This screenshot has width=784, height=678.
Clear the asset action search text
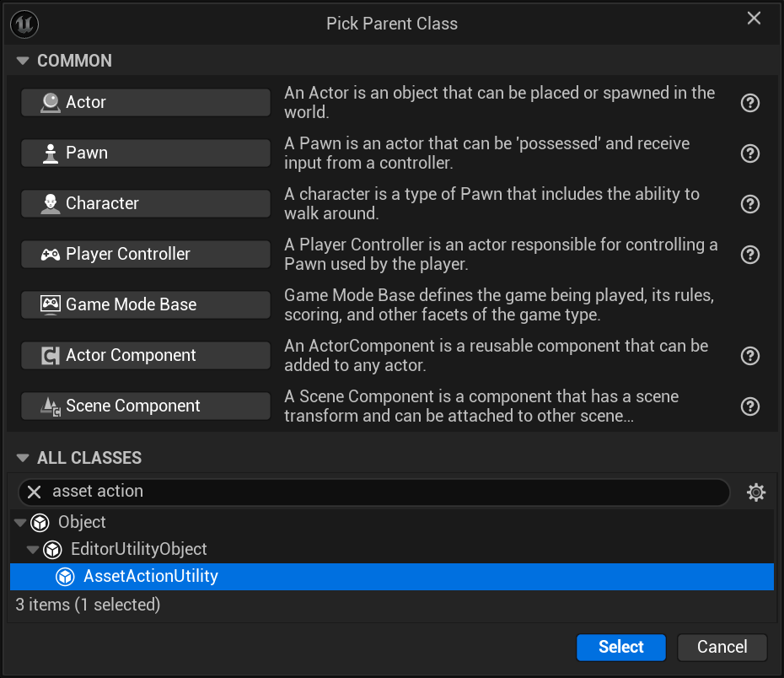click(35, 492)
